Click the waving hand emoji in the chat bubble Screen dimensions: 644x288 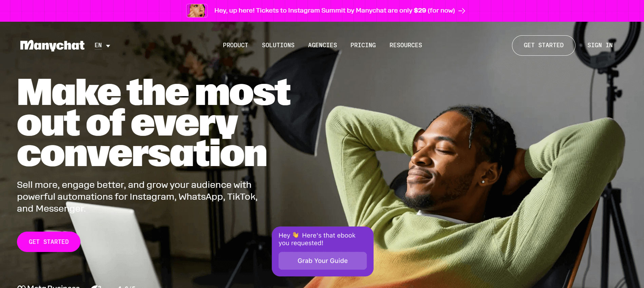pos(296,235)
